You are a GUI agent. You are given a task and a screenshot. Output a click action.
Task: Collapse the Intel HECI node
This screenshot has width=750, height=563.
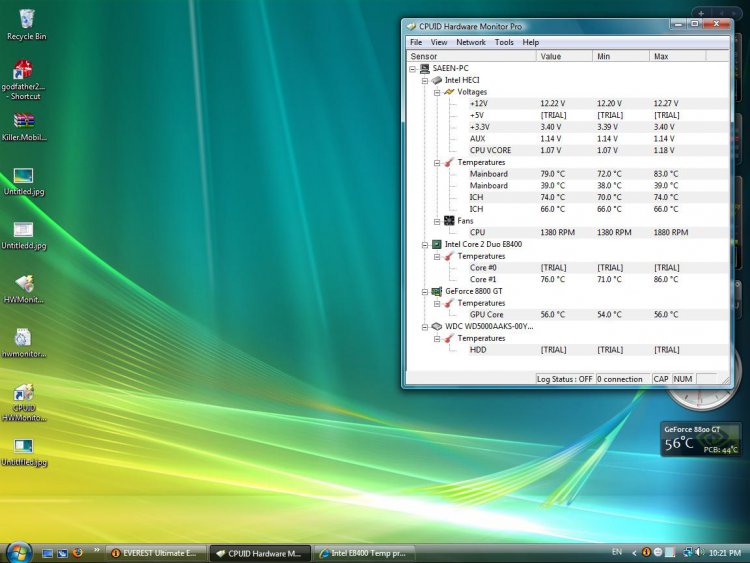tap(425, 81)
